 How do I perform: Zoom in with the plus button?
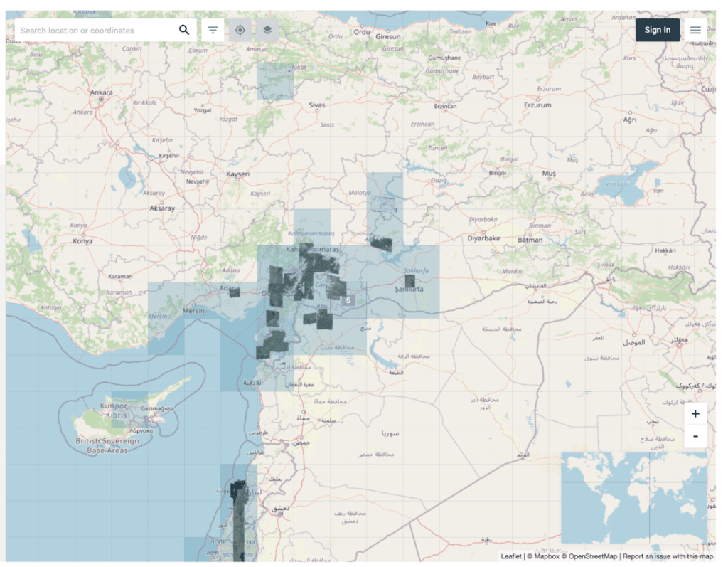pyautogui.click(x=695, y=414)
